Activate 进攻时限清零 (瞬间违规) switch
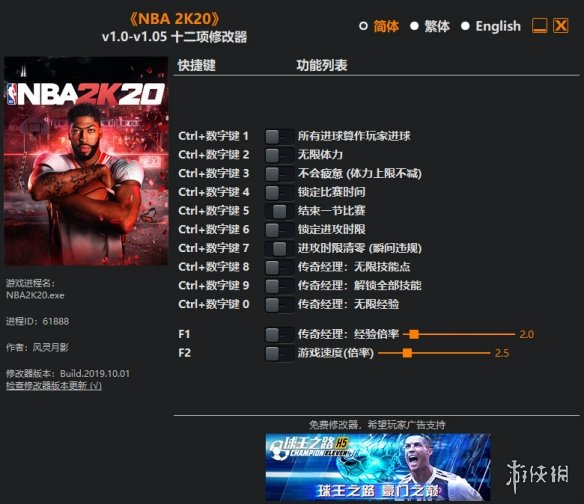Viewport: 584px width, 504px height. point(279,248)
